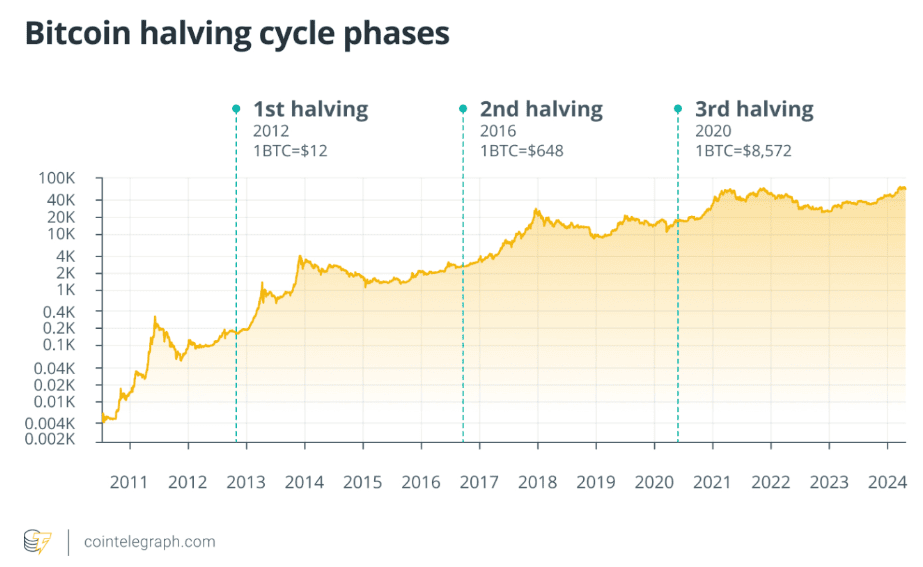Screen dimensions: 923x567
Task: Click the year 2020 under 3rd halving
Action: pos(713,132)
